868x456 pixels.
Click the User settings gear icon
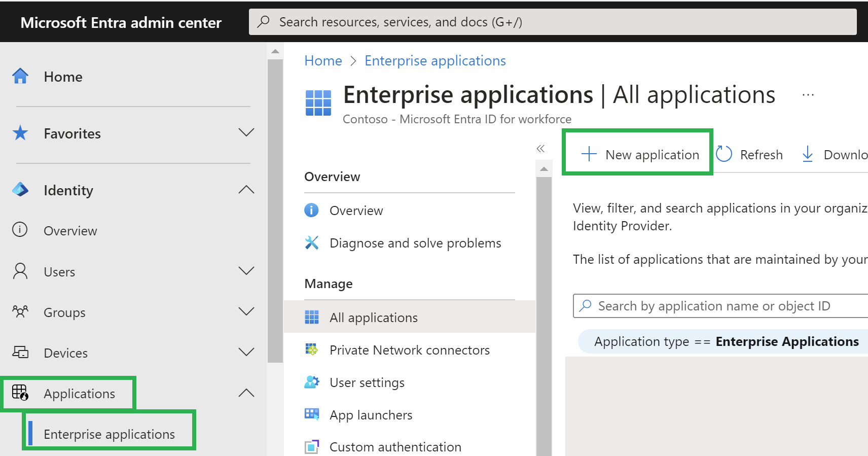coord(311,382)
